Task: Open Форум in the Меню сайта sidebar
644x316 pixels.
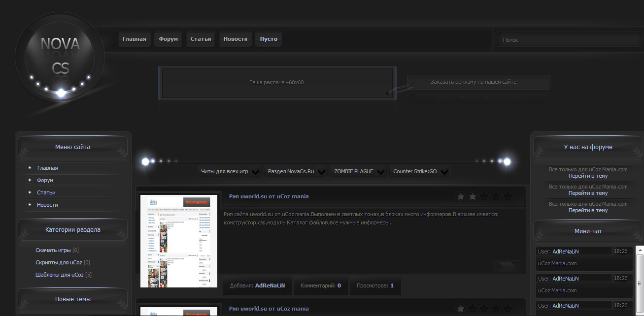Action: point(45,180)
